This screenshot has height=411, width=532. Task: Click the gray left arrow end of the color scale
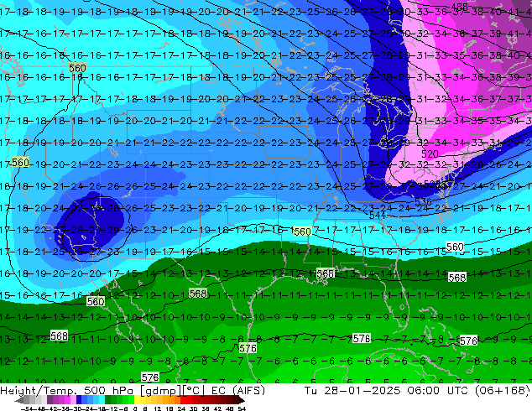coord(18,400)
